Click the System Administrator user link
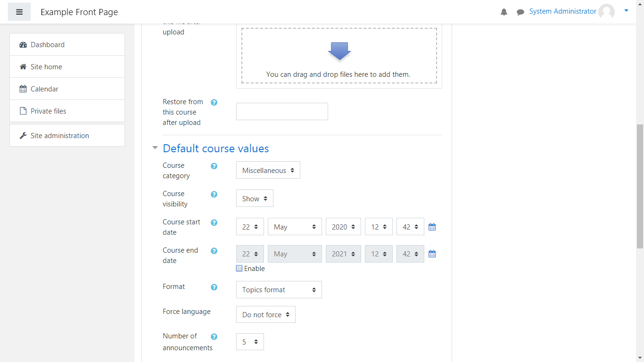The image size is (644, 362). pyautogui.click(x=562, y=11)
